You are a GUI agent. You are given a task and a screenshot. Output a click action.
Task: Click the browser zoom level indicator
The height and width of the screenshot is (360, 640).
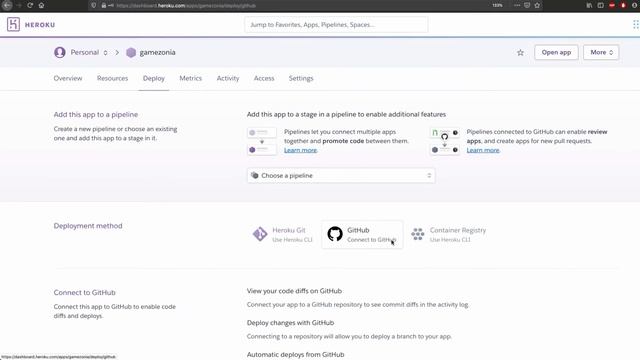tap(497, 5)
